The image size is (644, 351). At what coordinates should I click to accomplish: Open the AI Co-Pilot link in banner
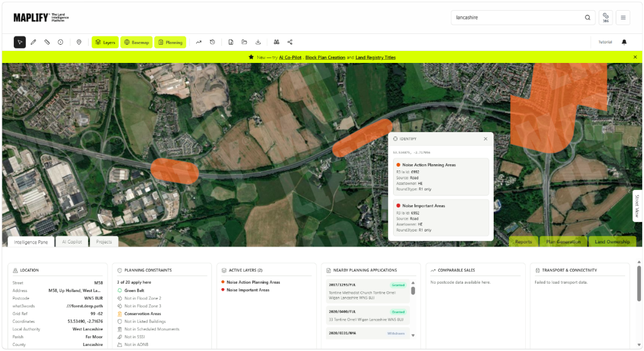click(290, 57)
